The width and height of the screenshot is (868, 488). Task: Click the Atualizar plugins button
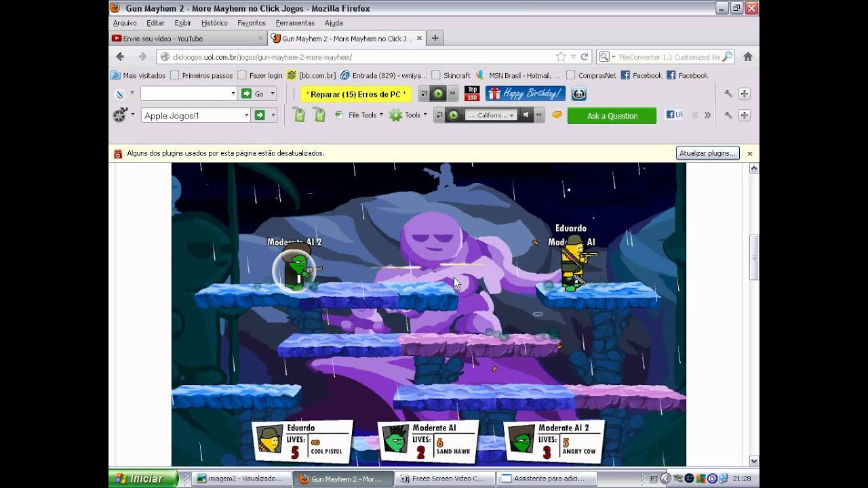tap(707, 153)
